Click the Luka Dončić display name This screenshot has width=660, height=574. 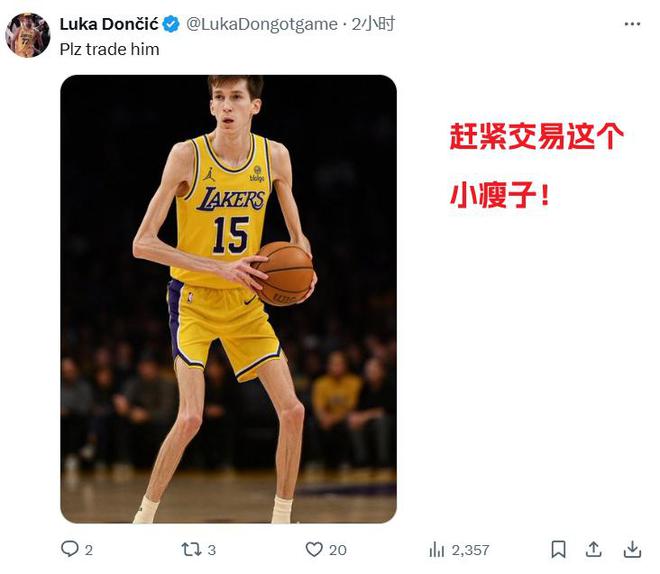pos(109,24)
